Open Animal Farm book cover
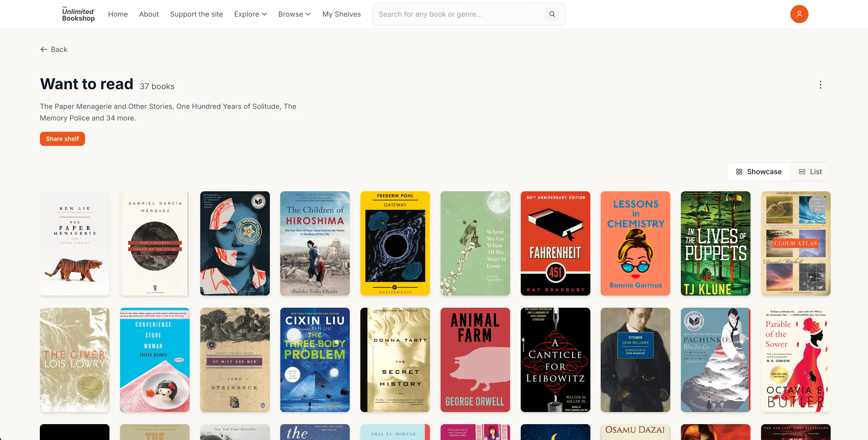This screenshot has width=868, height=440. point(475,360)
